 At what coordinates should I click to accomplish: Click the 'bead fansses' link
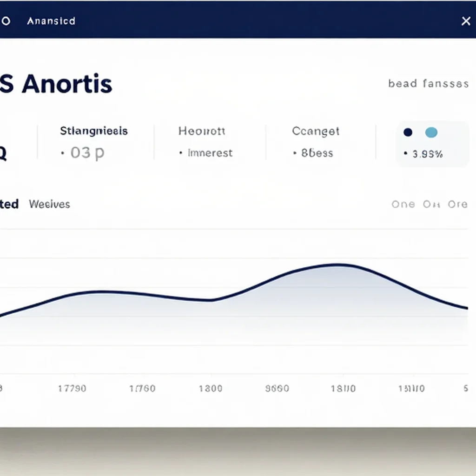[428, 84]
